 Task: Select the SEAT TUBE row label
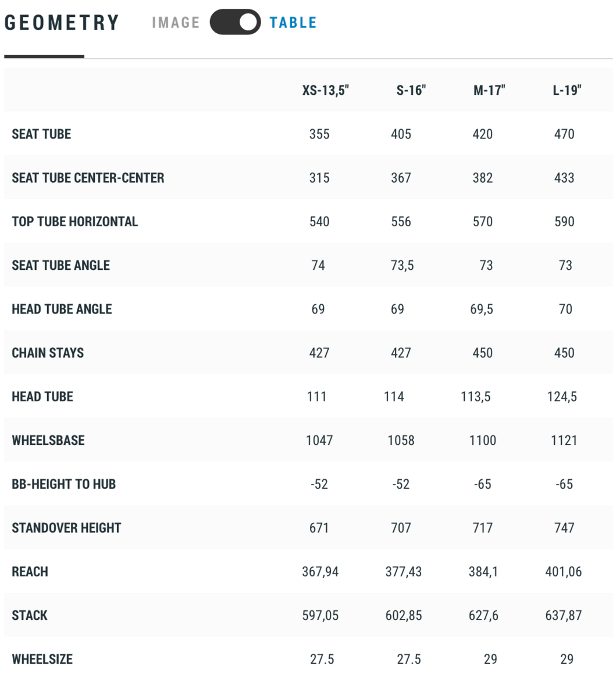(41, 134)
